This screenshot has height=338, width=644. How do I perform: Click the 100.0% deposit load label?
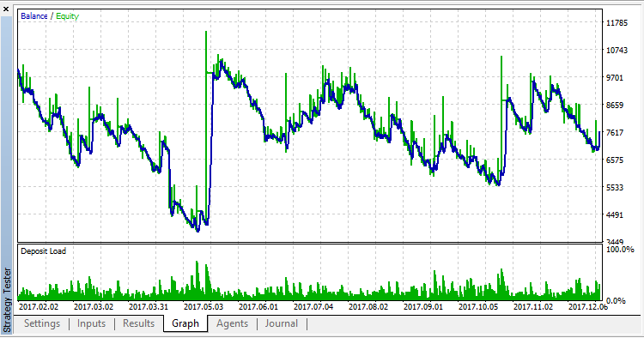[620, 250]
